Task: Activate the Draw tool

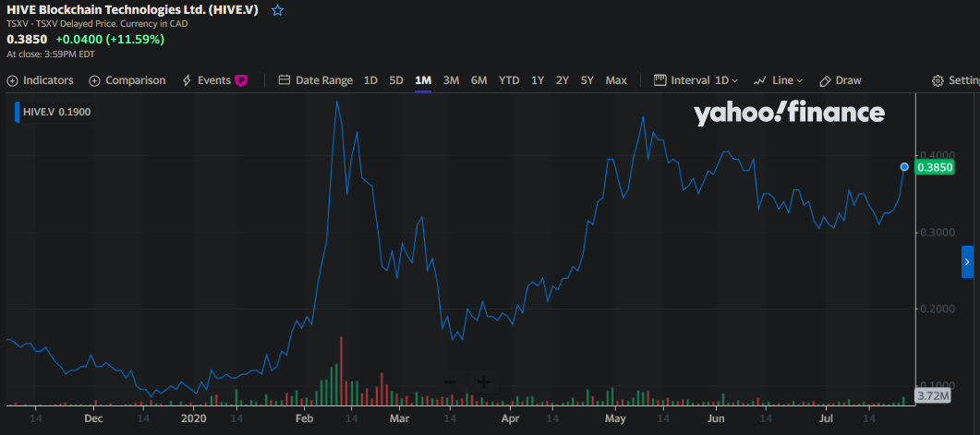Action: point(841,80)
